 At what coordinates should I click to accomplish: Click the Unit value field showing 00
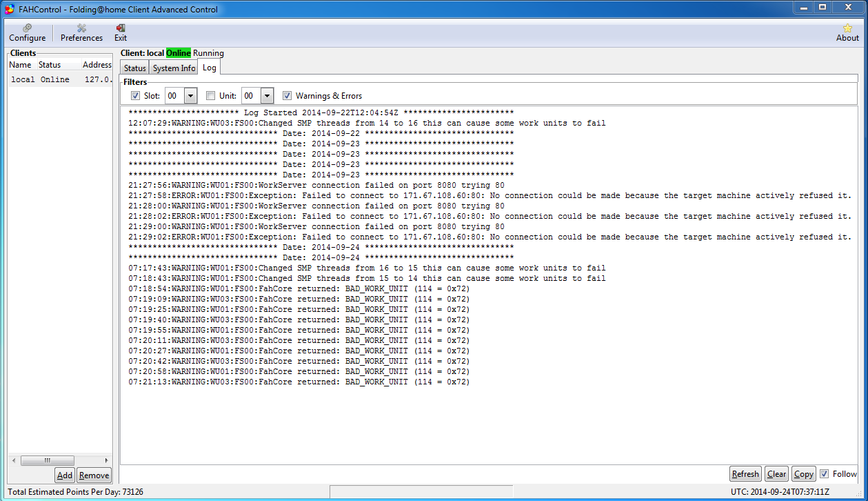251,95
